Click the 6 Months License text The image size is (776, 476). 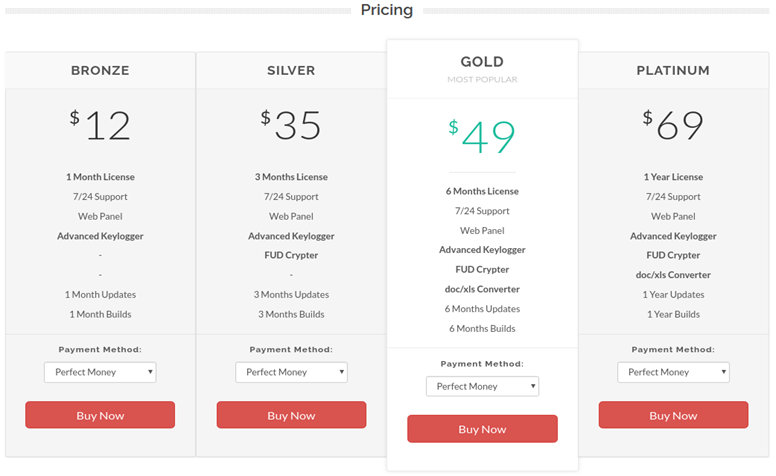point(482,191)
